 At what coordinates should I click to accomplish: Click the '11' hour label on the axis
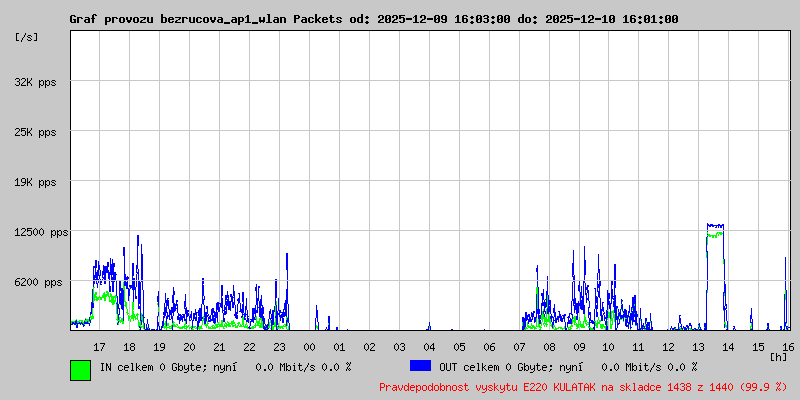point(639,347)
